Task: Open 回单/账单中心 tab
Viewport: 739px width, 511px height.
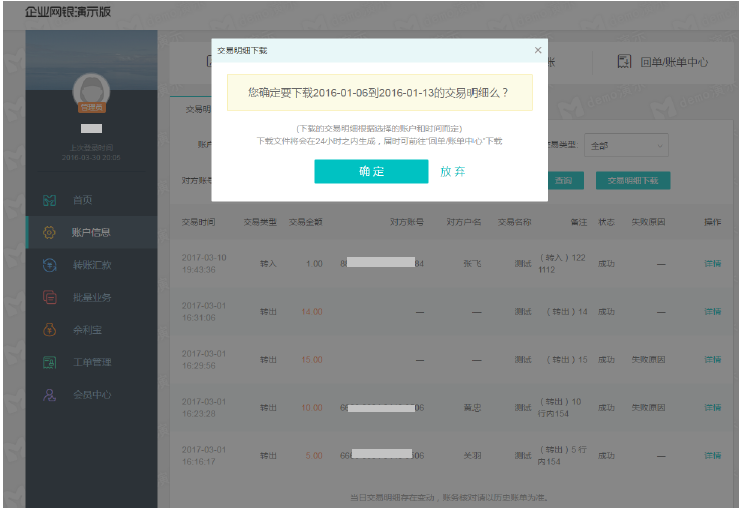Action: point(663,62)
